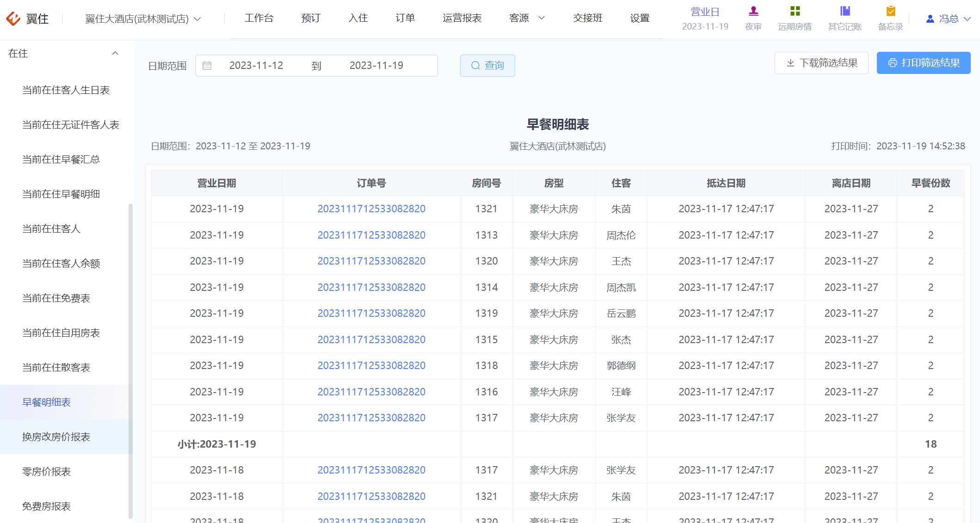Click the end date field 2023-11-19
The height and width of the screenshot is (523, 980).
pos(376,66)
